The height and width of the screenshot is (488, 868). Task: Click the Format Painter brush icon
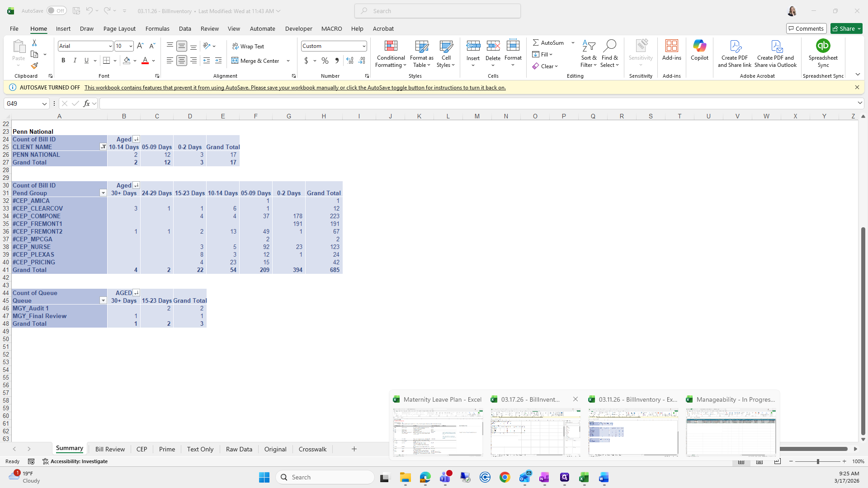[34, 66]
